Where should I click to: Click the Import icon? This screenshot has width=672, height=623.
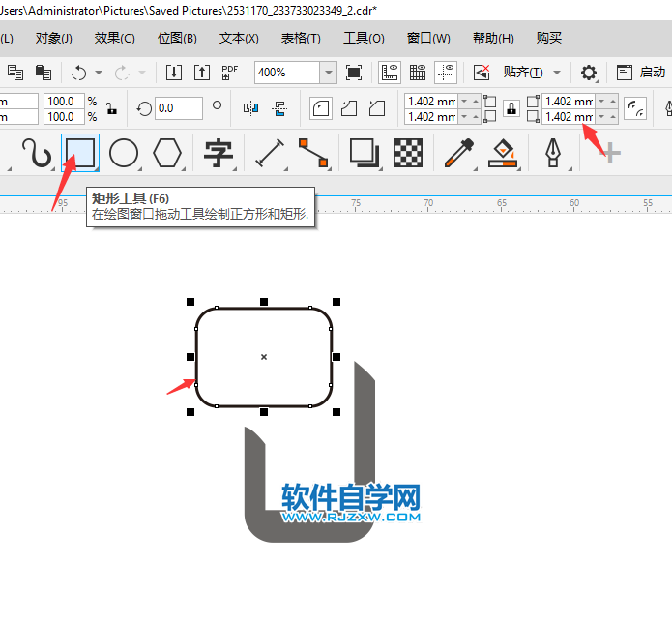click(174, 73)
